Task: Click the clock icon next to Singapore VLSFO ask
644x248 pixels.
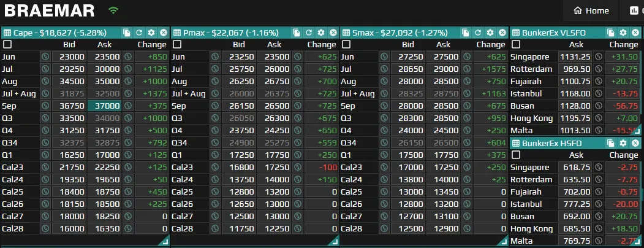Action: click(599, 56)
